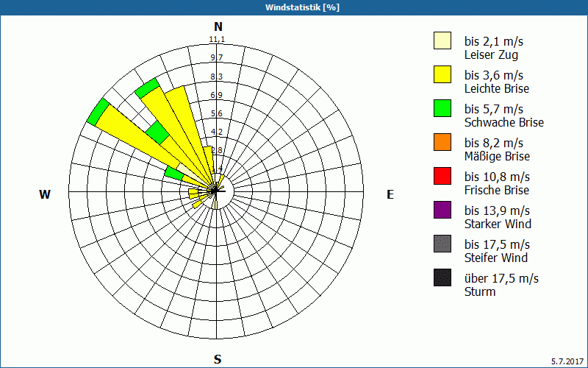
Task: Click the 9,7 ring scale value
Action: point(217,57)
